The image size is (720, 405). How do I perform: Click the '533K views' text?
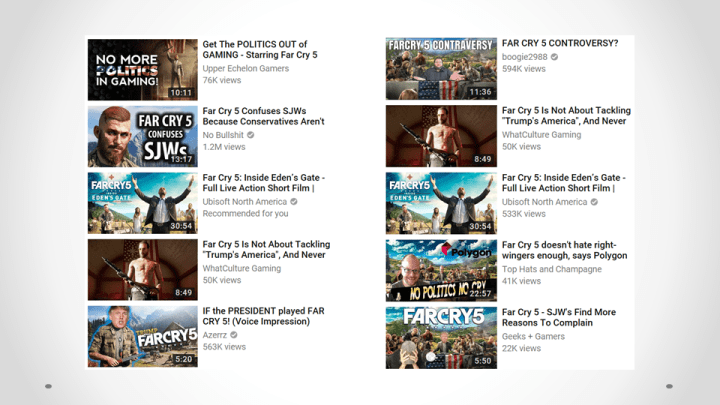523,214
